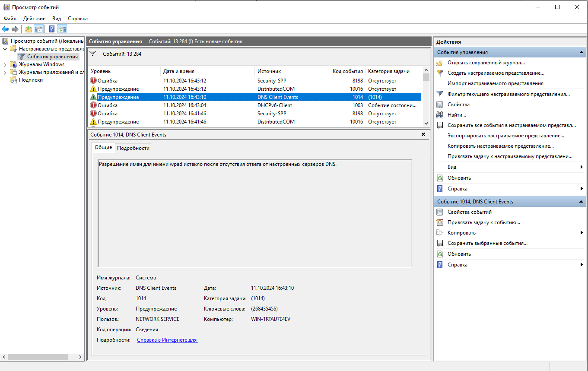Click the blue question-mark help toolbar icon
This screenshot has width=588, height=371.
pos(52,29)
